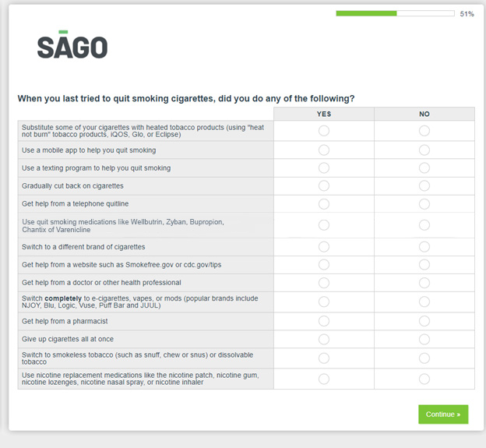The width and height of the screenshot is (486, 448).
Task: Choose Yes for smokeless tobacco switch
Action: coord(324,358)
